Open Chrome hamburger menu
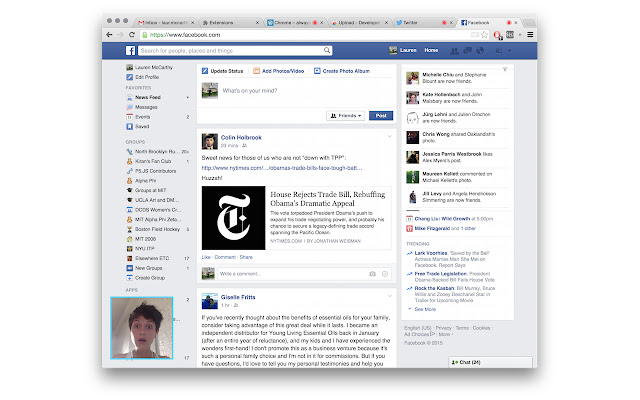This screenshot has width=640, height=400. [x=530, y=35]
